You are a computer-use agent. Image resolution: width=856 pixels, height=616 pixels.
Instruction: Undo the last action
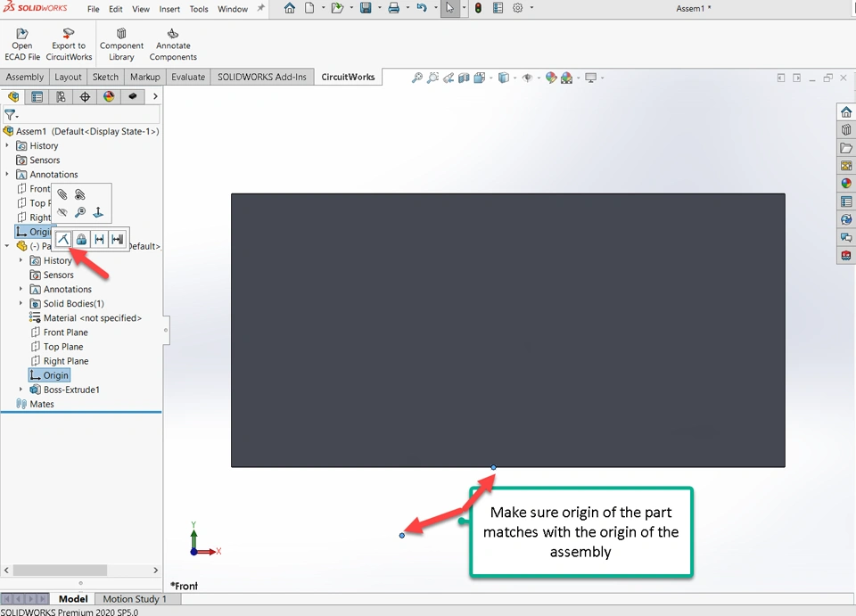pos(422,8)
